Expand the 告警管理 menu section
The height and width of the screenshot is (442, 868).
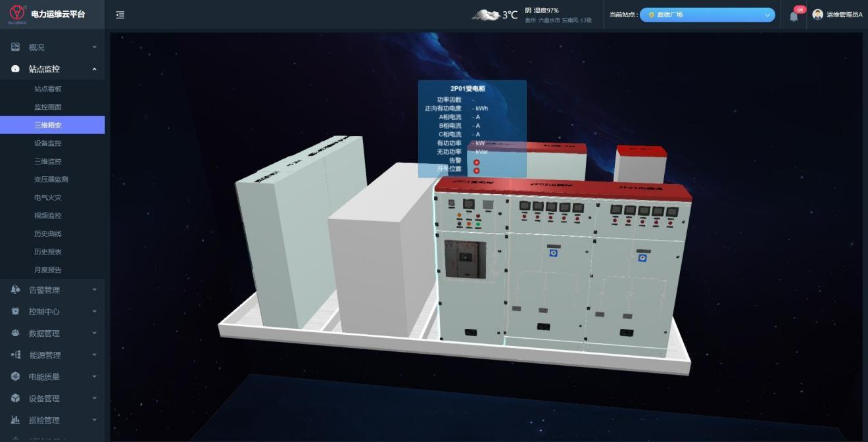pyautogui.click(x=53, y=290)
